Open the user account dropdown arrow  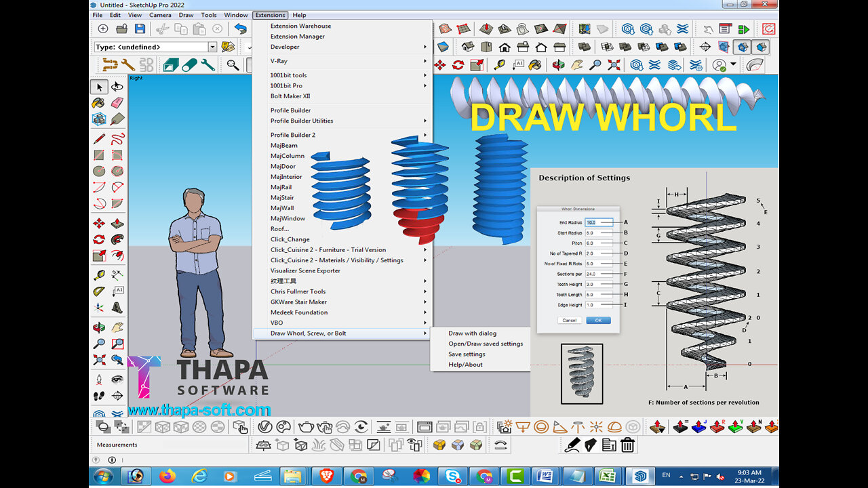point(734,65)
